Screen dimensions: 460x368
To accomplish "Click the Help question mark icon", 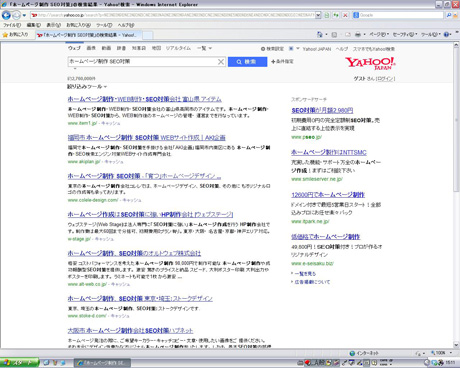I will point(447,34).
